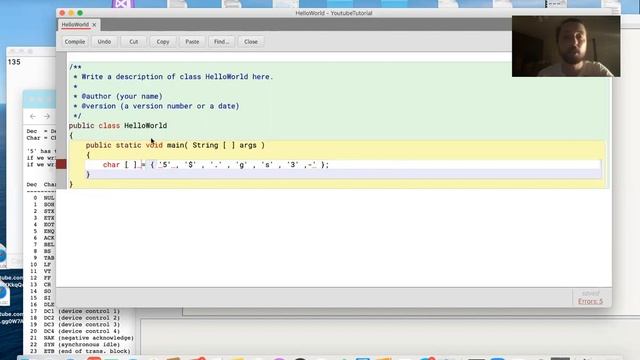Click 'HelloWorld' in the class declaration
This screenshot has width=640, height=360.
tap(145, 125)
